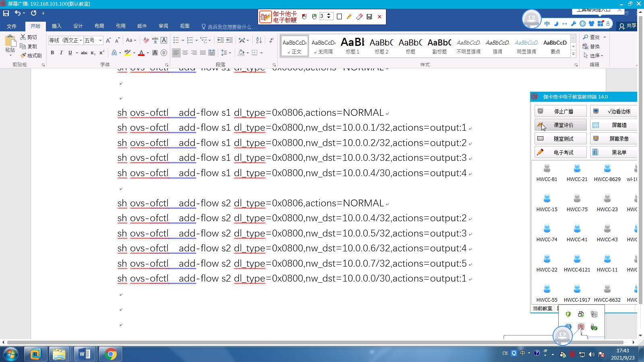Image resolution: width=644 pixels, height=362 pixels.
Task: Click the eraser tool in the e-pointer toolbar
Action: point(359,16)
